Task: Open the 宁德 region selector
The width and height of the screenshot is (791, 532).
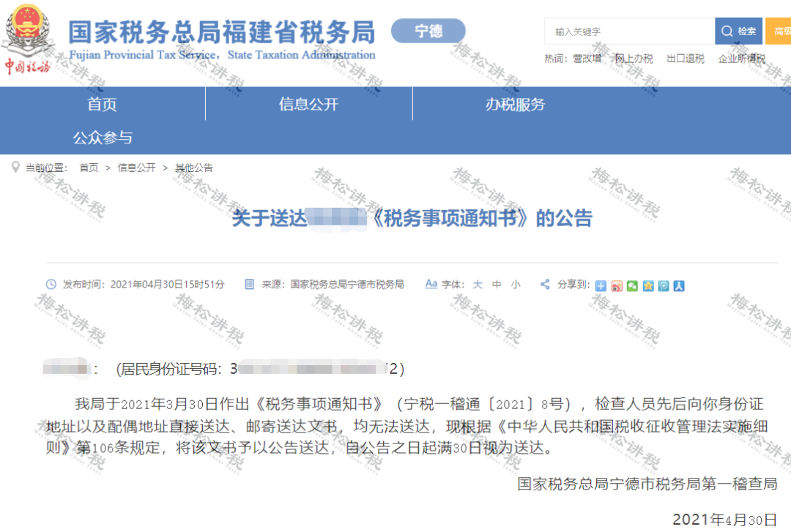Action: click(428, 31)
